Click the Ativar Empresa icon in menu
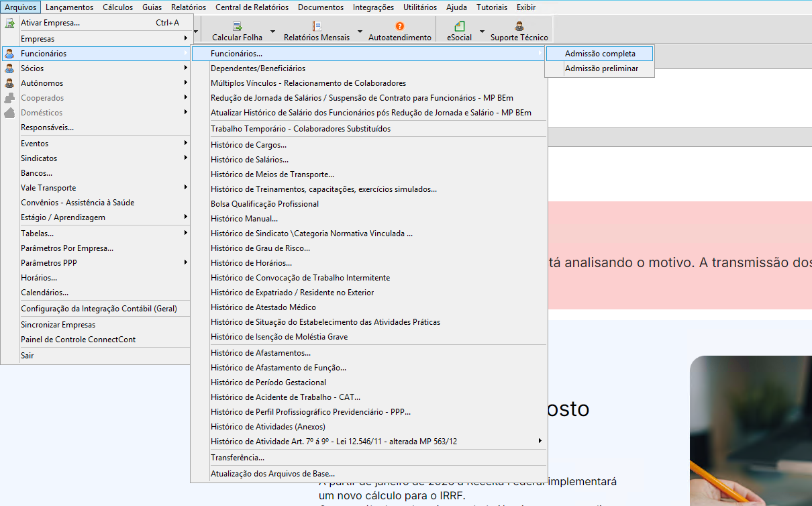The width and height of the screenshot is (812, 506). coord(9,23)
